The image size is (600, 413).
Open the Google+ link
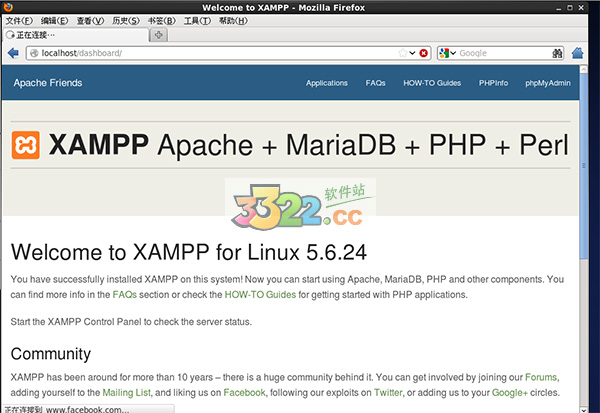point(510,393)
